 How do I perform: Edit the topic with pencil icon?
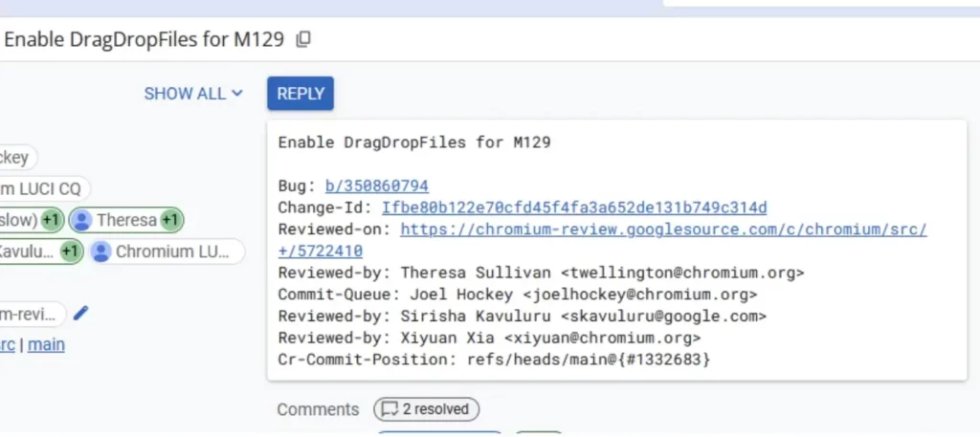coord(80,314)
